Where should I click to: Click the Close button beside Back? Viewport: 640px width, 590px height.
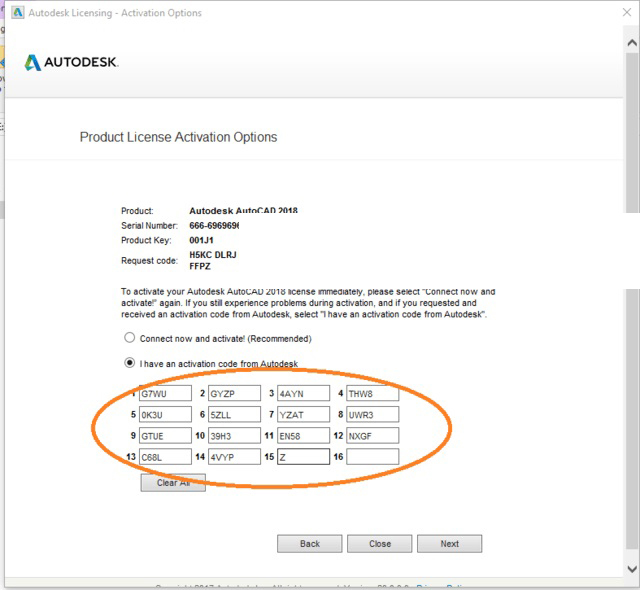(x=380, y=544)
